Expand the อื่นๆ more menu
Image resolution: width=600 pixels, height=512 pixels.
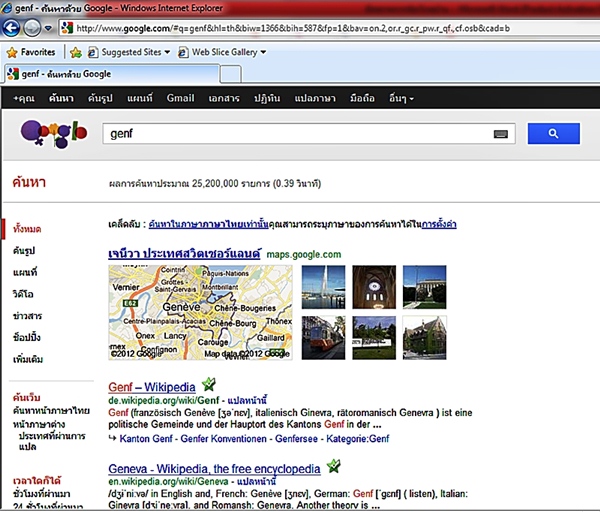tap(401, 98)
